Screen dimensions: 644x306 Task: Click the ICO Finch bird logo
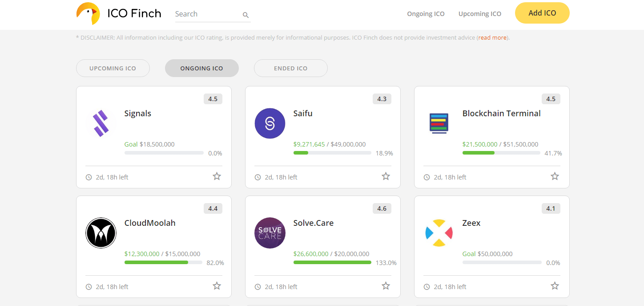(88, 13)
